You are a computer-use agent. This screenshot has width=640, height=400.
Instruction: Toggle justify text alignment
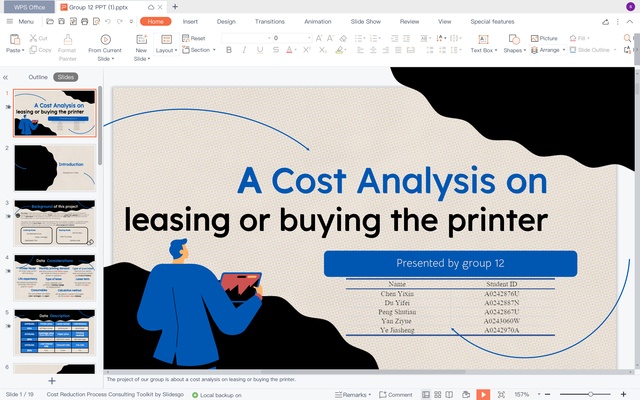coord(398,50)
